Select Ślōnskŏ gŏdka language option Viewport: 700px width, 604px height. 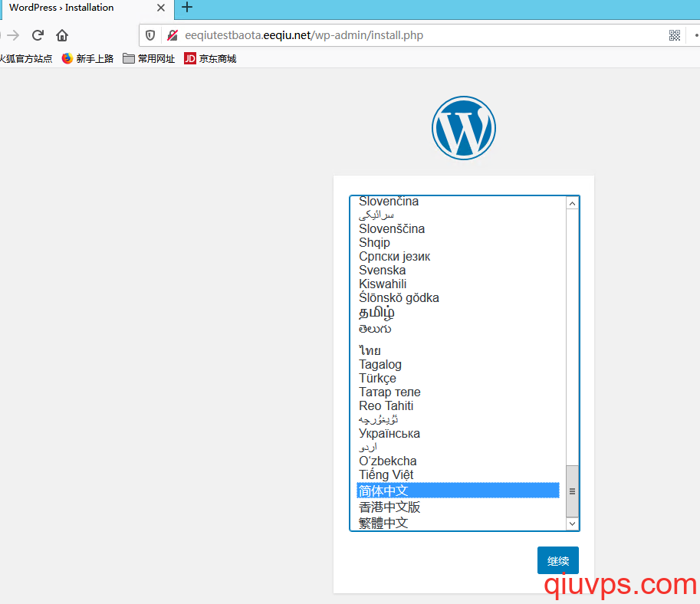tap(458, 297)
